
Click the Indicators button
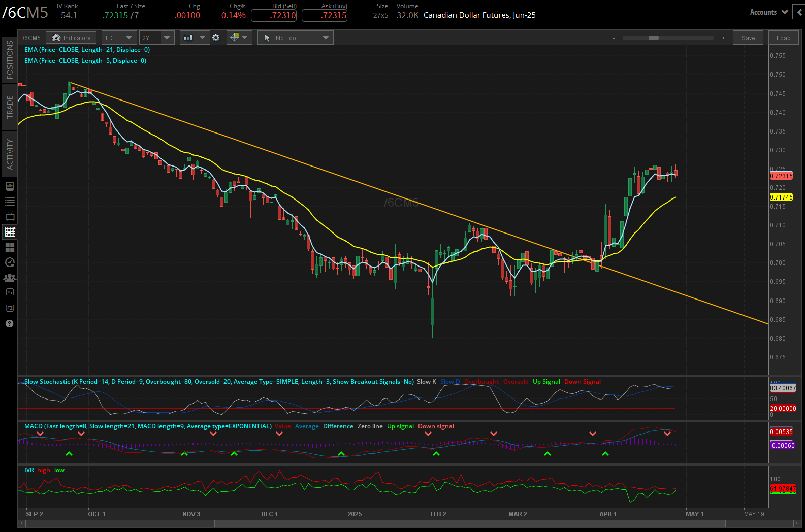pos(72,38)
